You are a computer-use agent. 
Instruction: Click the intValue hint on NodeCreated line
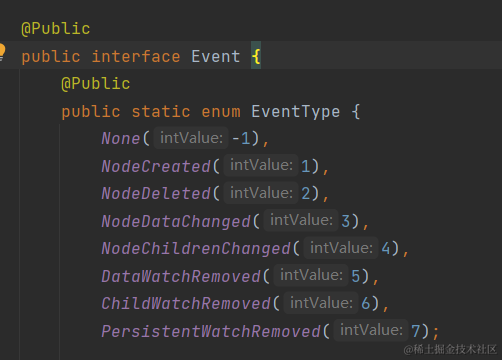(x=261, y=165)
